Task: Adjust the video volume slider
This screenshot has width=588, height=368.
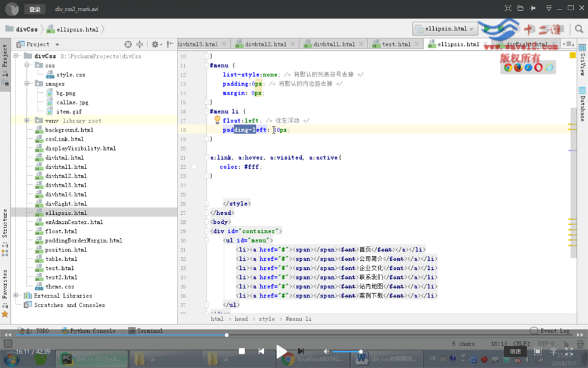Action: click(x=347, y=351)
